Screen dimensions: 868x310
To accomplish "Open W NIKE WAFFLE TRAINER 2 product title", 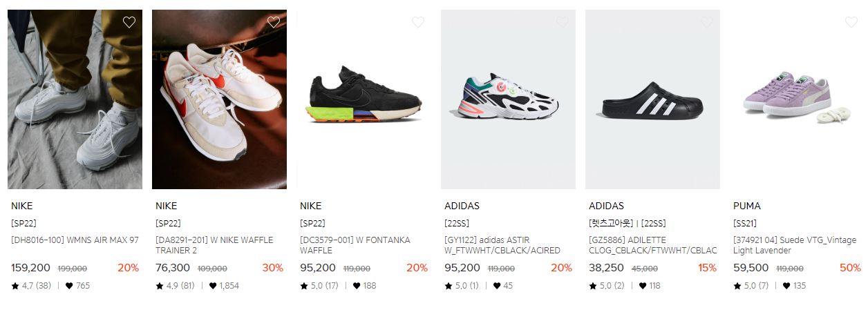I will pyautogui.click(x=214, y=245).
